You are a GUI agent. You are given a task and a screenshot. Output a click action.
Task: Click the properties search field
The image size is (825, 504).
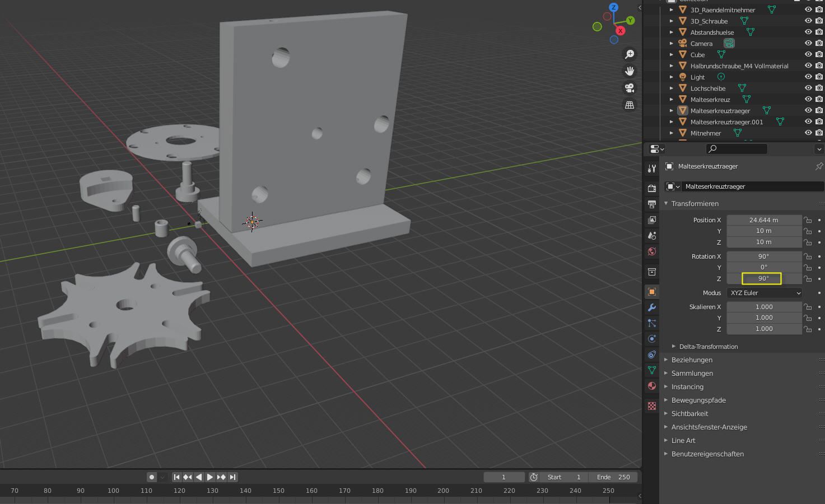point(737,149)
